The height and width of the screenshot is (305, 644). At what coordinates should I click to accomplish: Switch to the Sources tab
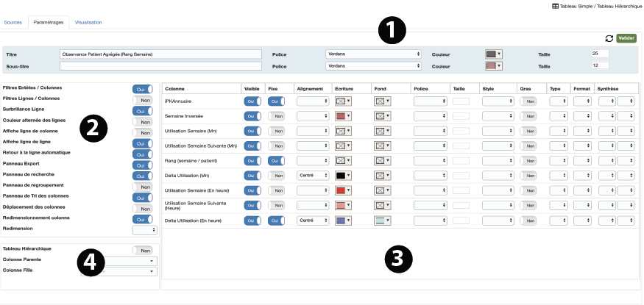(x=13, y=23)
